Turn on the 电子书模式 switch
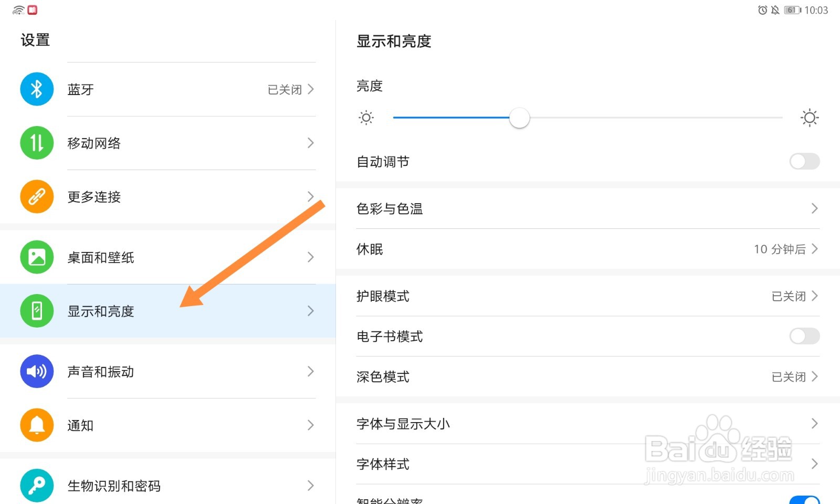 point(804,336)
